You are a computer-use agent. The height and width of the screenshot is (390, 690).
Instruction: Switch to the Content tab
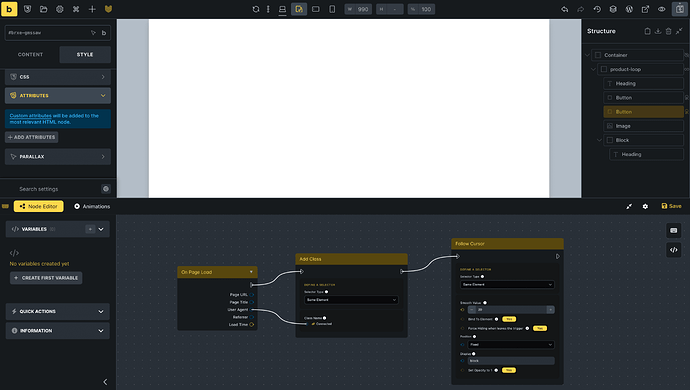(x=30, y=55)
